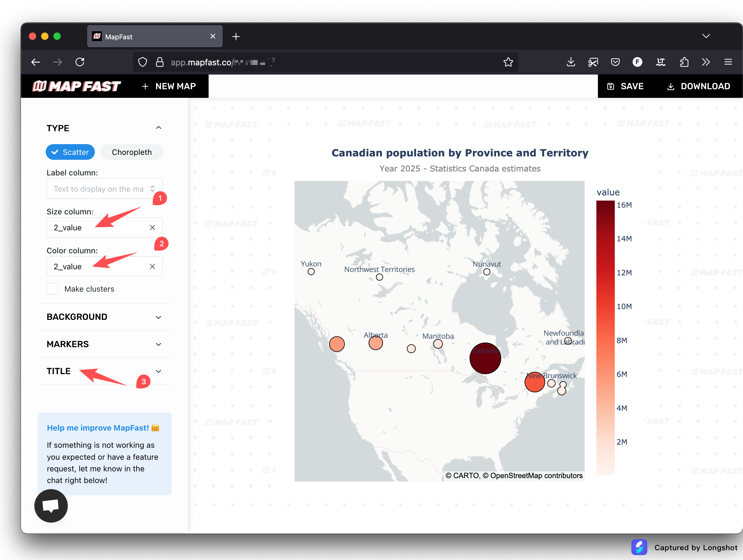Screen dimensions: 743x560
Task: Open the browser hamburger menu
Action: click(x=728, y=62)
